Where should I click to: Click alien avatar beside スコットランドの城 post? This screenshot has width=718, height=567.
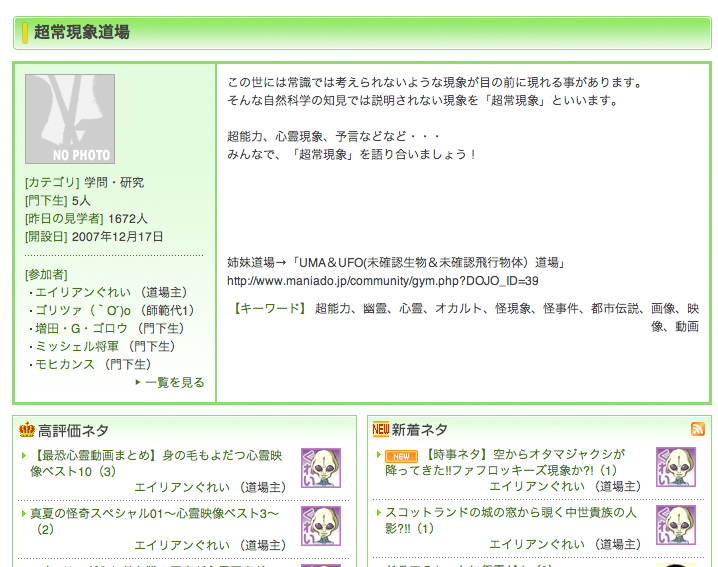point(675,525)
